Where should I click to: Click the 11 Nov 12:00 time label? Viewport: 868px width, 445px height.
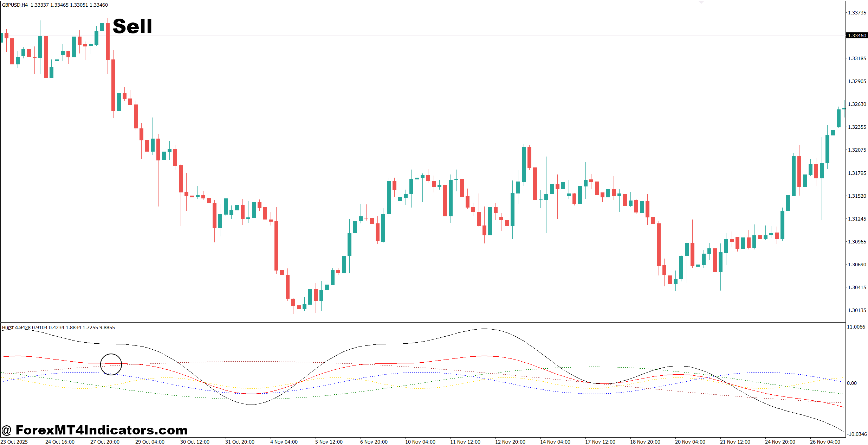(465, 442)
